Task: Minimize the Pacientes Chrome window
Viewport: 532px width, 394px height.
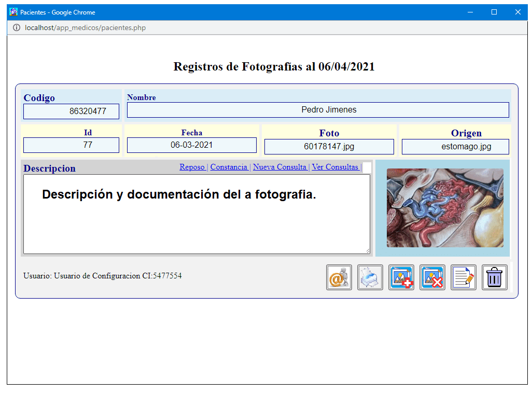Action: (x=470, y=12)
